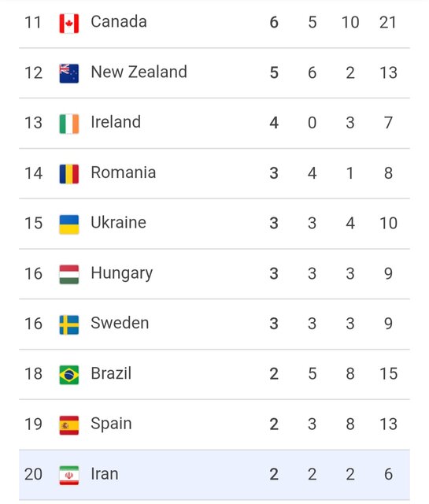Click the Hungary flag icon
Viewport: 429px width, 504px height.
pyautogui.click(x=69, y=275)
